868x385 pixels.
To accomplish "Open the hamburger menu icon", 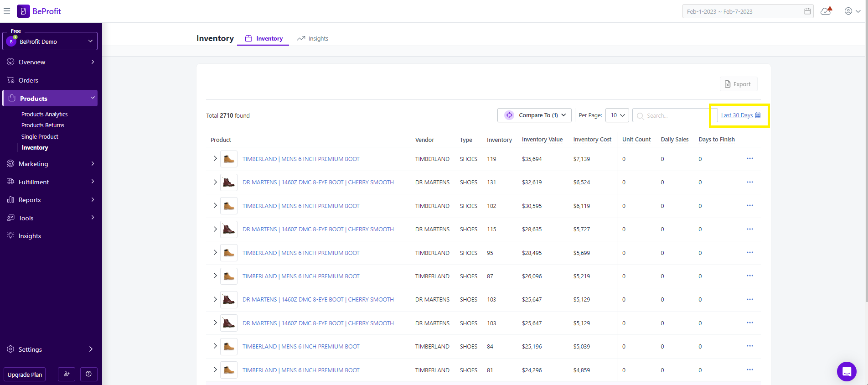I will 7,11.
